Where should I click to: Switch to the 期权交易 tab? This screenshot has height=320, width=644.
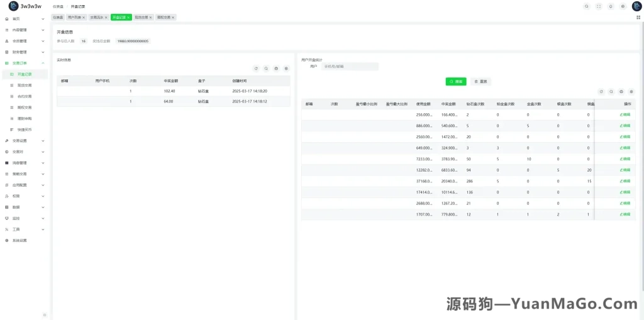[163, 18]
